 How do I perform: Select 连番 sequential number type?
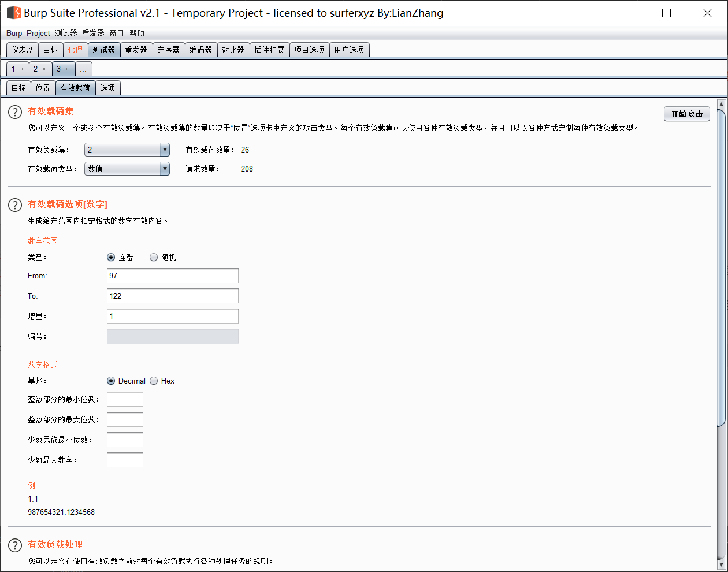[x=111, y=258]
